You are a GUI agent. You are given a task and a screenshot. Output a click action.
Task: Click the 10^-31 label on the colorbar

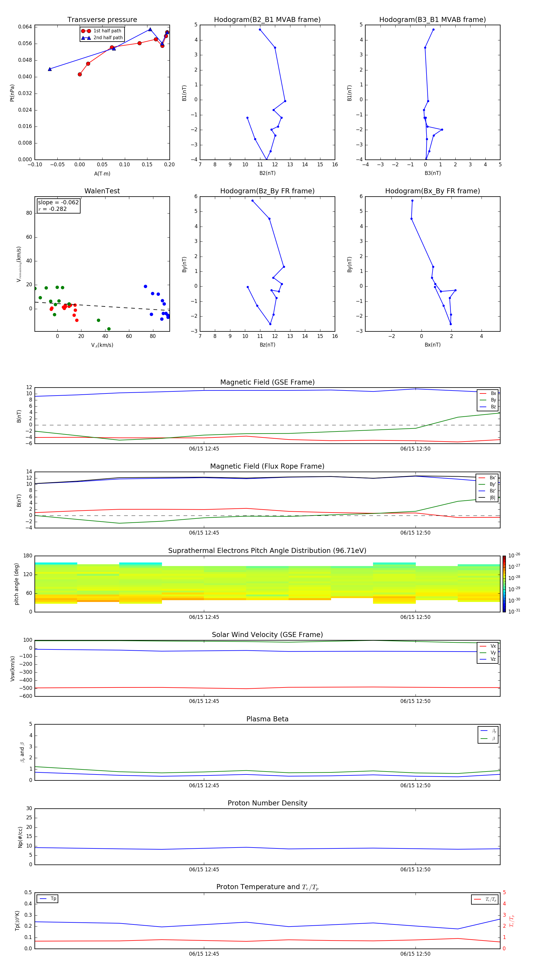514,611
